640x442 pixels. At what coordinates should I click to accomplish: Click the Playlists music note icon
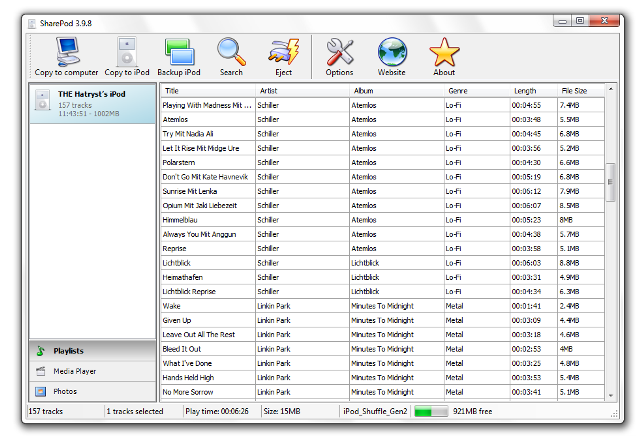point(40,351)
